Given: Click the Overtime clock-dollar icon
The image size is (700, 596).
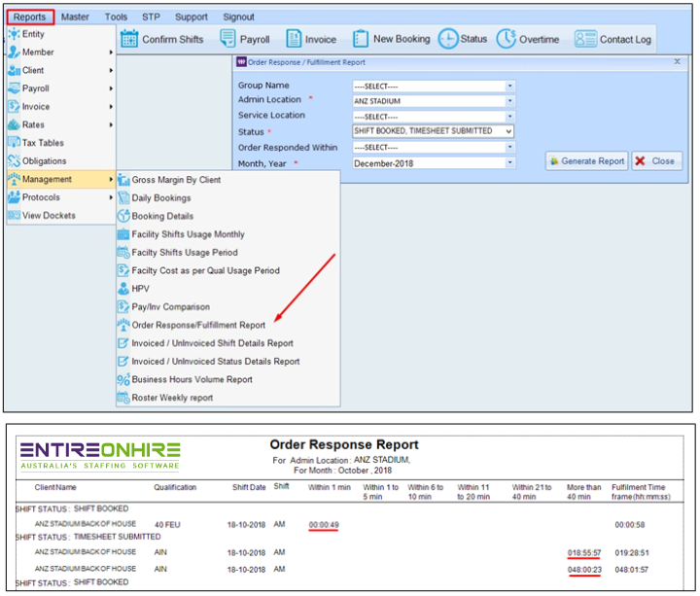Looking at the screenshot, I should pyautogui.click(x=507, y=39).
